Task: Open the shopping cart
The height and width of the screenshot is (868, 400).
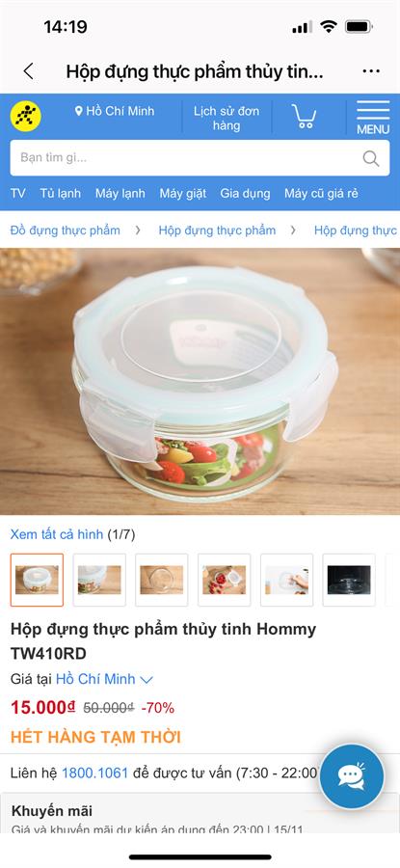Action: coord(304,117)
